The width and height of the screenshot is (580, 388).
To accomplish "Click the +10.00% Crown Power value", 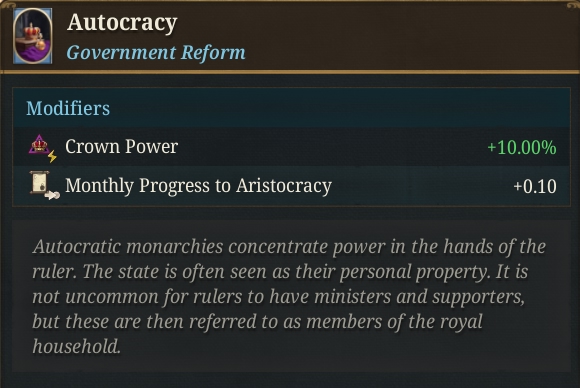I will tap(522, 147).
